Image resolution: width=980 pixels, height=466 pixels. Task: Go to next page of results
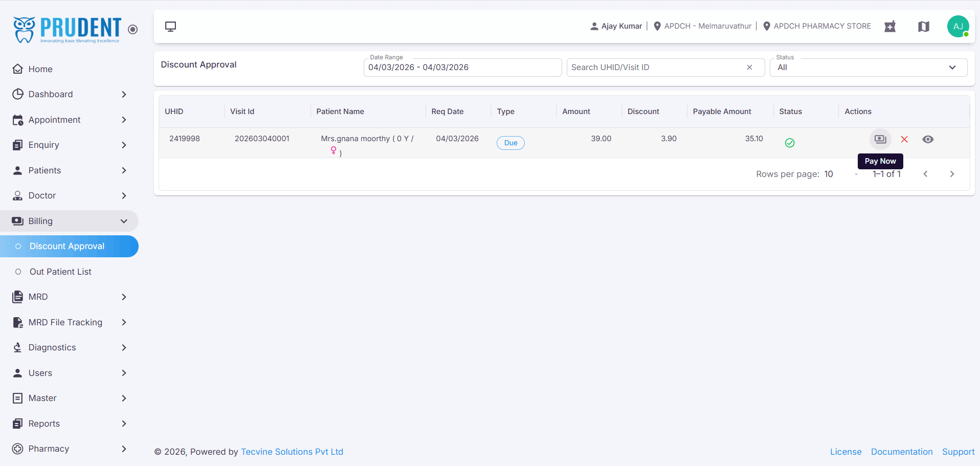(x=952, y=174)
